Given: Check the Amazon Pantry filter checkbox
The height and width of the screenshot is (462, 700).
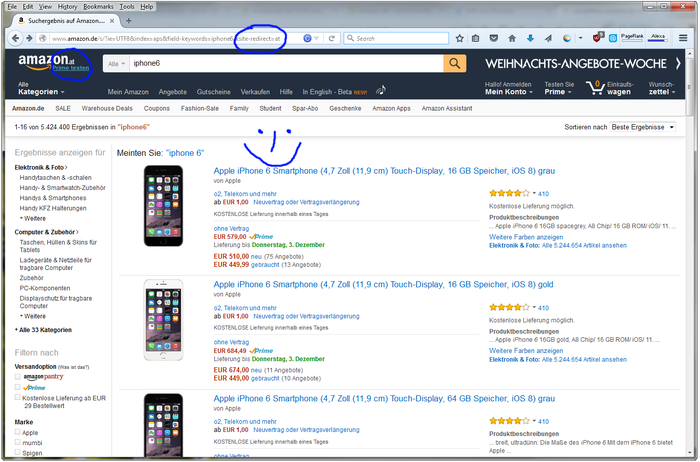Looking at the screenshot, I should tap(17, 377).
